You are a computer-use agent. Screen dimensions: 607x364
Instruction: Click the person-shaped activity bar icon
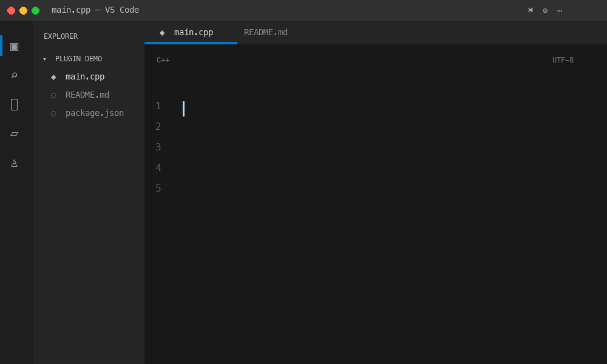[15, 163]
